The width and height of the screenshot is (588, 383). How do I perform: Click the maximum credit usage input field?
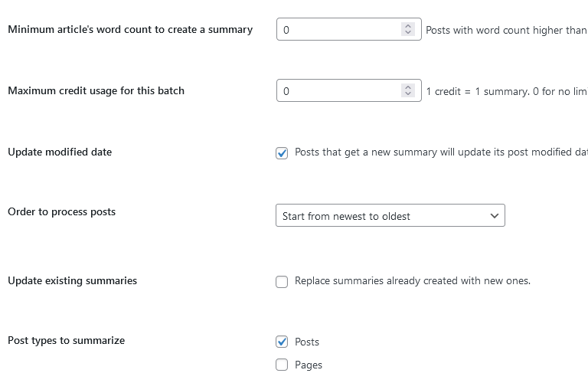[x=349, y=90]
